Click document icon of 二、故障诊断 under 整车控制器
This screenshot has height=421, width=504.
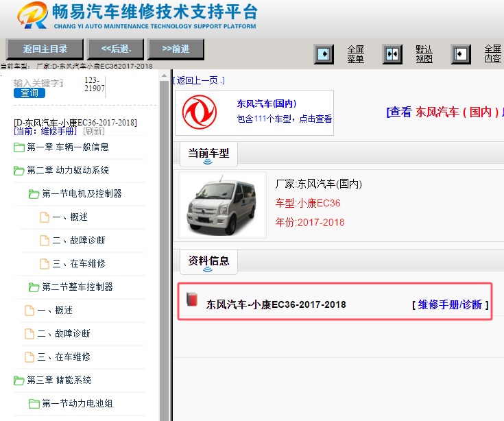point(29,334)
